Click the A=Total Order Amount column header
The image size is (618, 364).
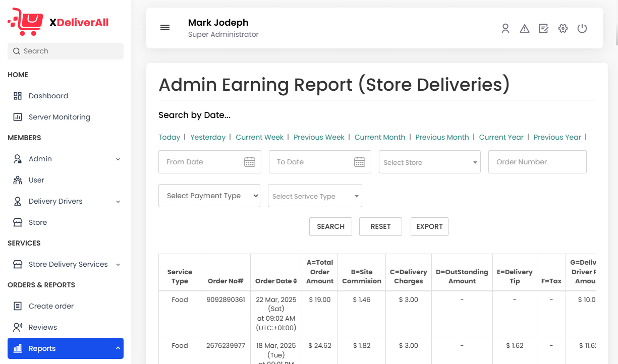[320, 272]
